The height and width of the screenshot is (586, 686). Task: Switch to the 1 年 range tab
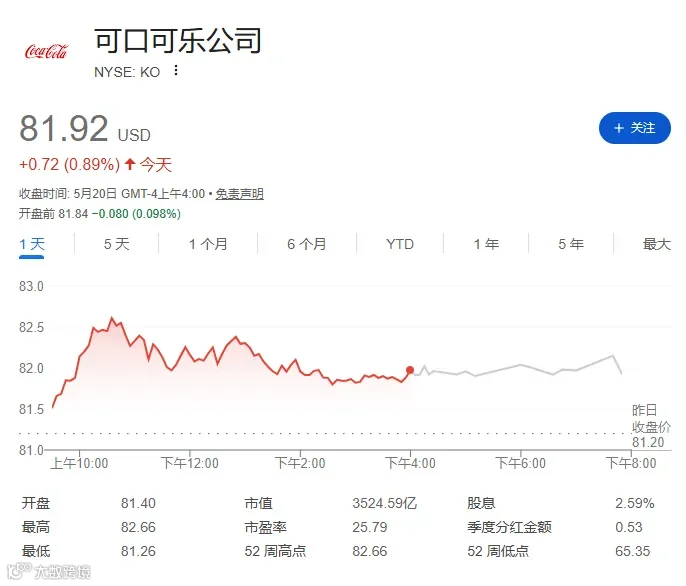point(486,244)
